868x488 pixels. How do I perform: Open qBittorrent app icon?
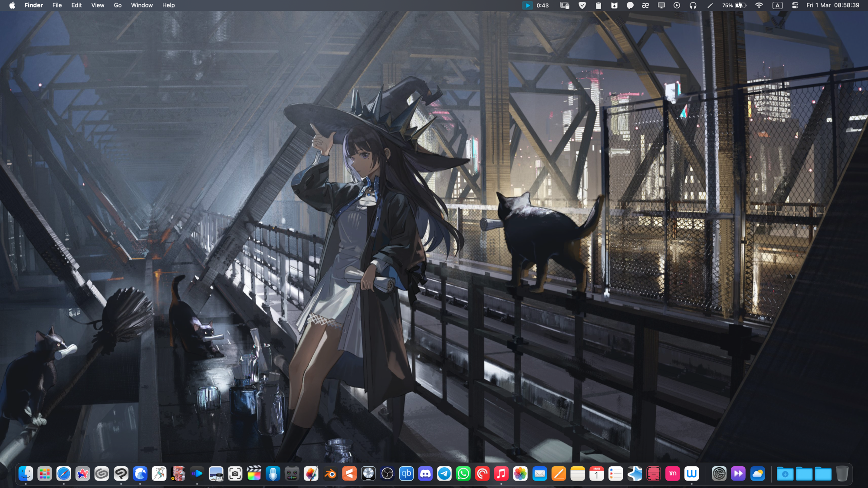point(407,474)
